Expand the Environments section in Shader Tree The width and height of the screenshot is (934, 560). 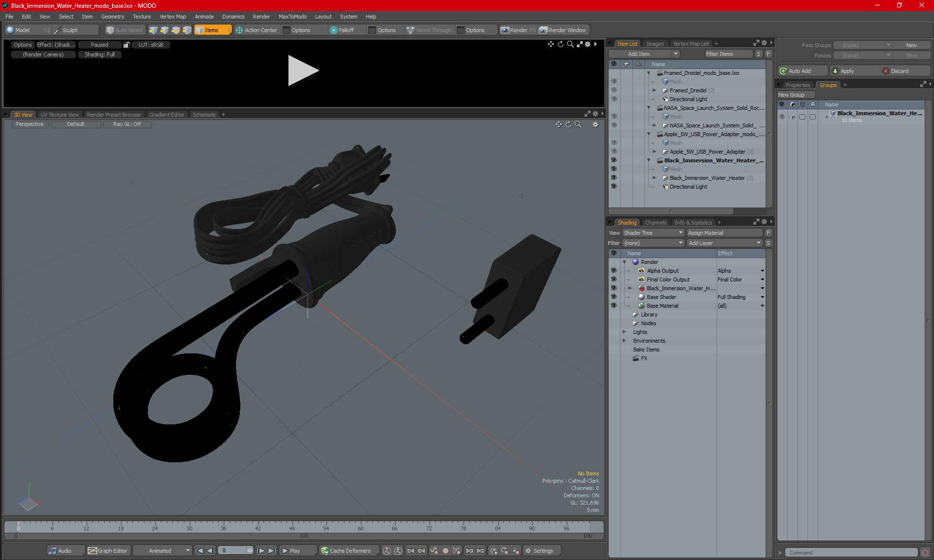pyautogui.click(x=624, y=341)
